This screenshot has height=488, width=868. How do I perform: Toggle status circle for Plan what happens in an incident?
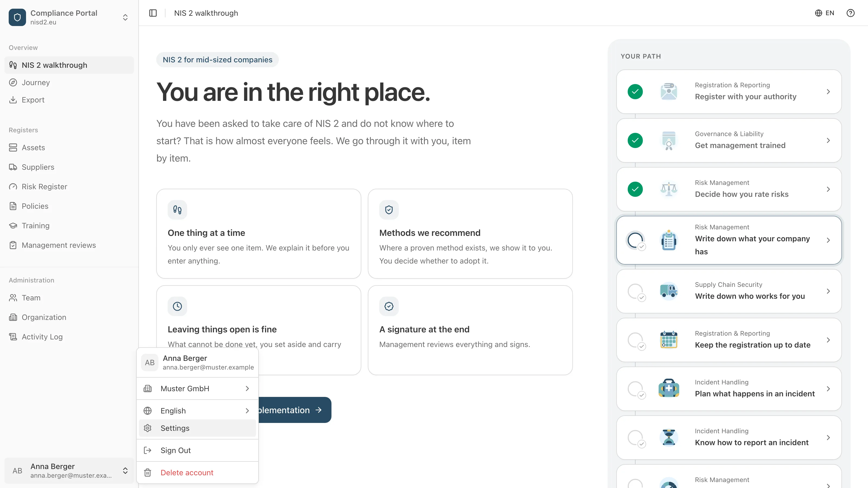pyautogui.click(x=635, y=389)
